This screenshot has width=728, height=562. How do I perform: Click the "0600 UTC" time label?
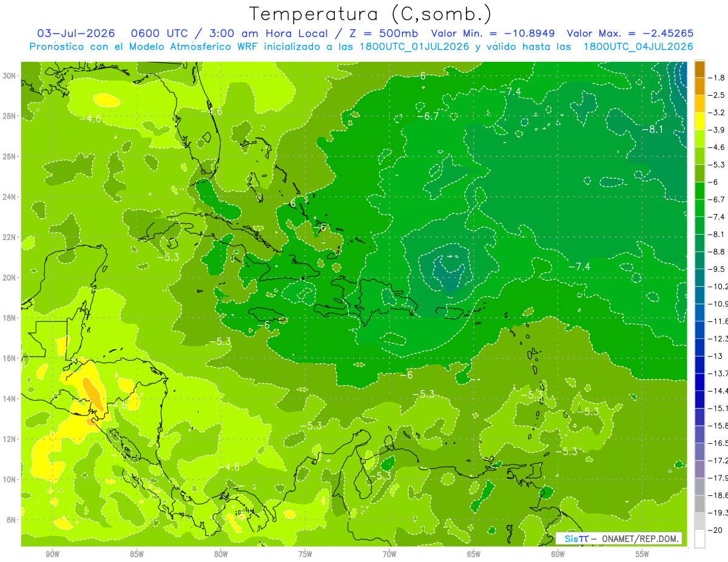160,33
